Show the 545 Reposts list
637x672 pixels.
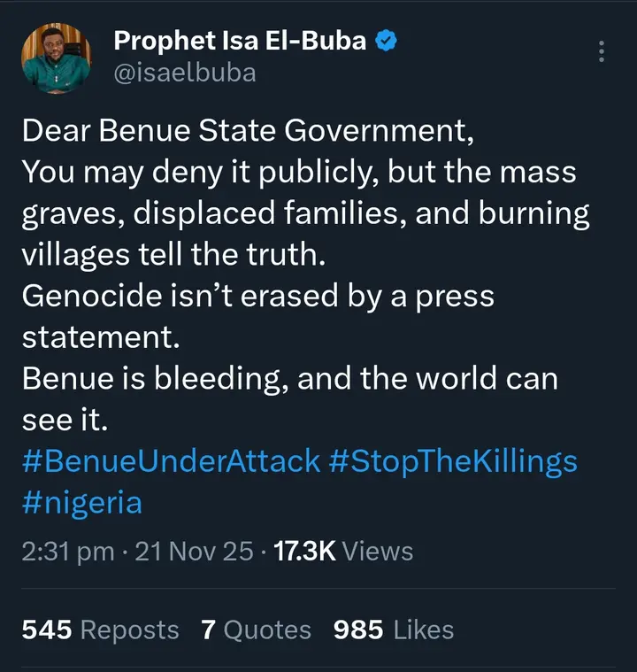pyautogui.click(x=100, y=630)
